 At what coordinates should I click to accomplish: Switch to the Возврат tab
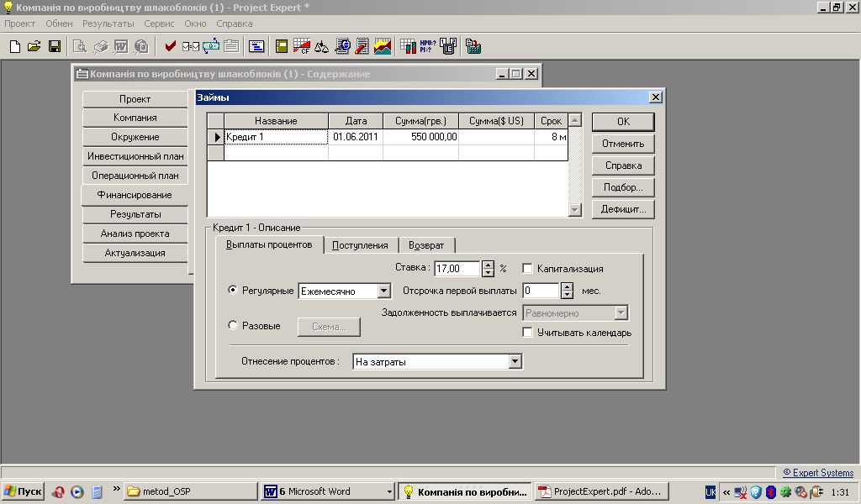(426, 245)
